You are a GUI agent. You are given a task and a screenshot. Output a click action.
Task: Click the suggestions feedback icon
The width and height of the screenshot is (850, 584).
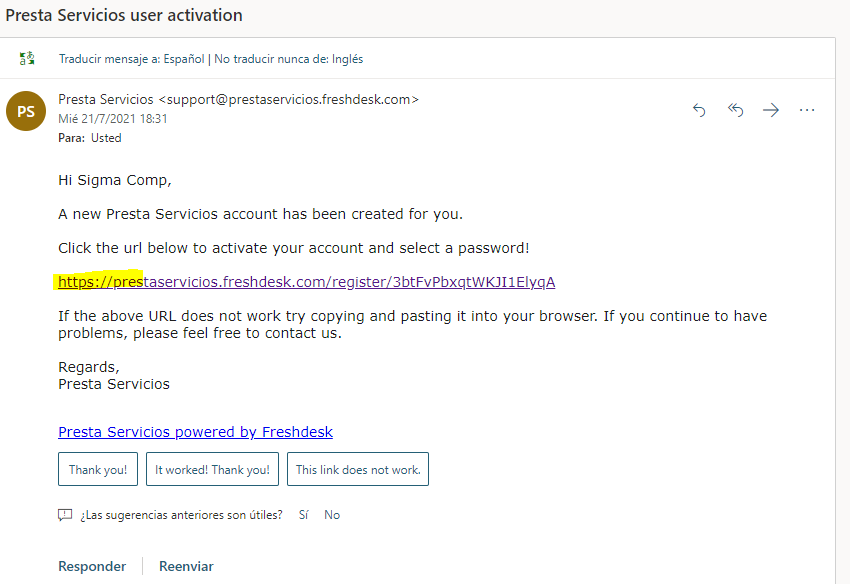click(65, 515)
